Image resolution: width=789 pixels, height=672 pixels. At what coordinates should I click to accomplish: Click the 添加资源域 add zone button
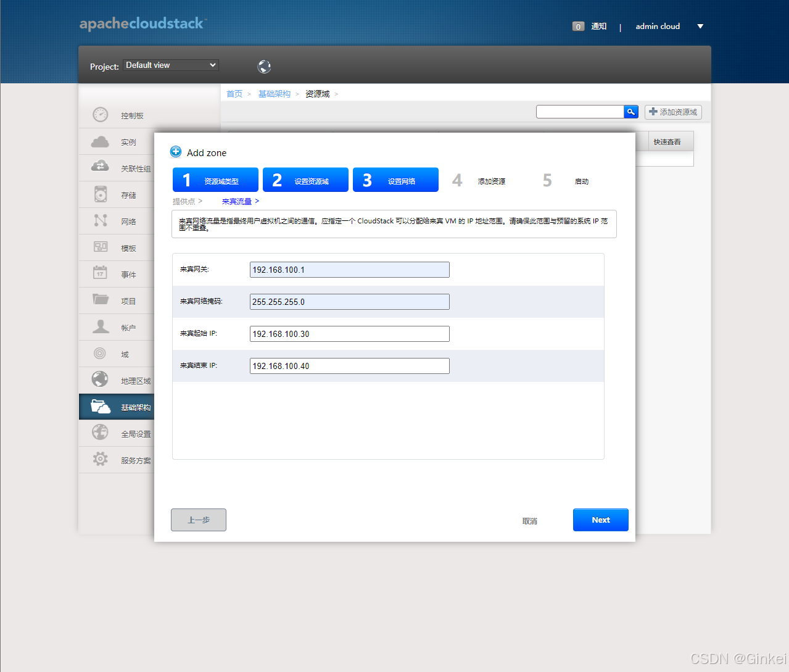point(672,112)
